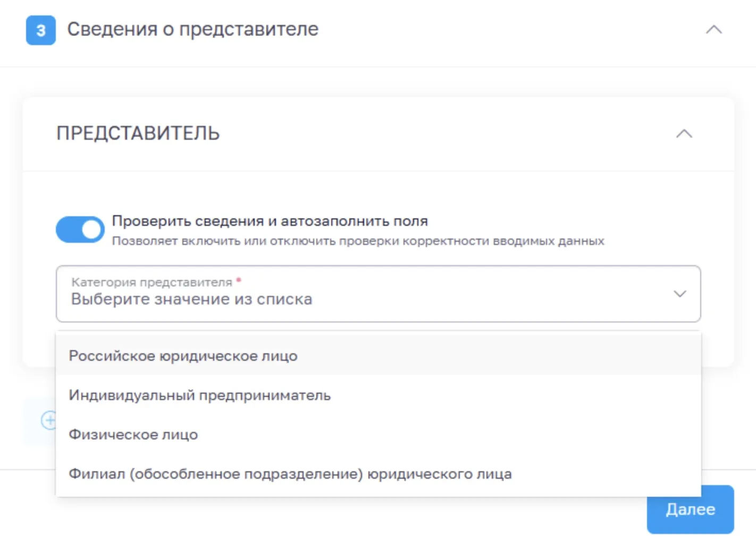Screen dimensions: 756x543
Task: Select Российское юридическое лицо from the list
Action: click(183, 356)
